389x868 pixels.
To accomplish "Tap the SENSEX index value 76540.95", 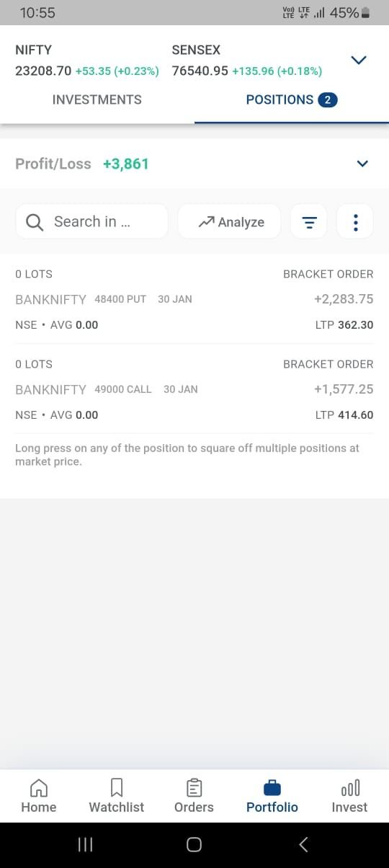I will [200, 71].
